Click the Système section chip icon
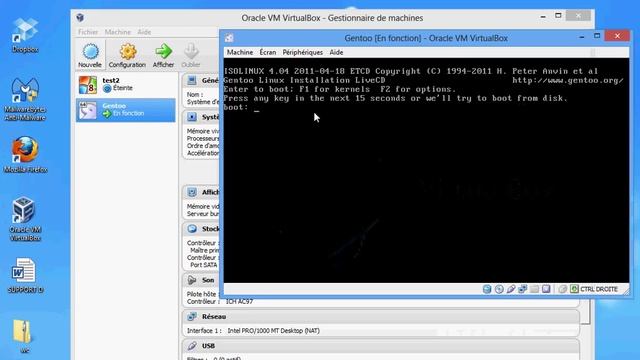Image resolution: width=640 pixels, height=360 pixels. pos(191,117)
